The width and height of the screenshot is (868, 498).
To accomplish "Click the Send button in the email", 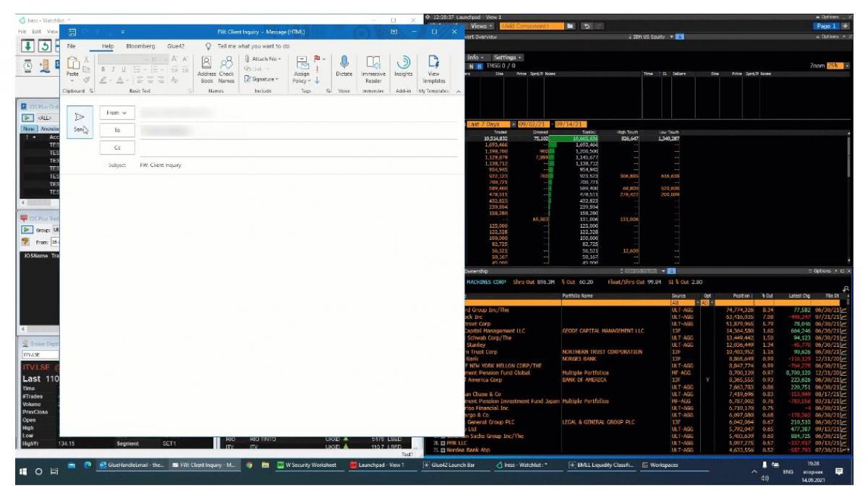I will [80, 121].
